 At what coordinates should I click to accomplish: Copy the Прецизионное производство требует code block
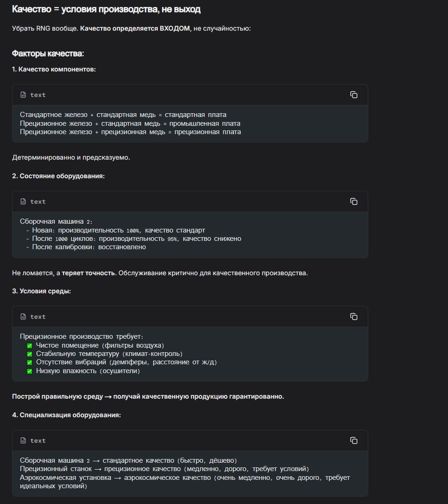[354, 317]
